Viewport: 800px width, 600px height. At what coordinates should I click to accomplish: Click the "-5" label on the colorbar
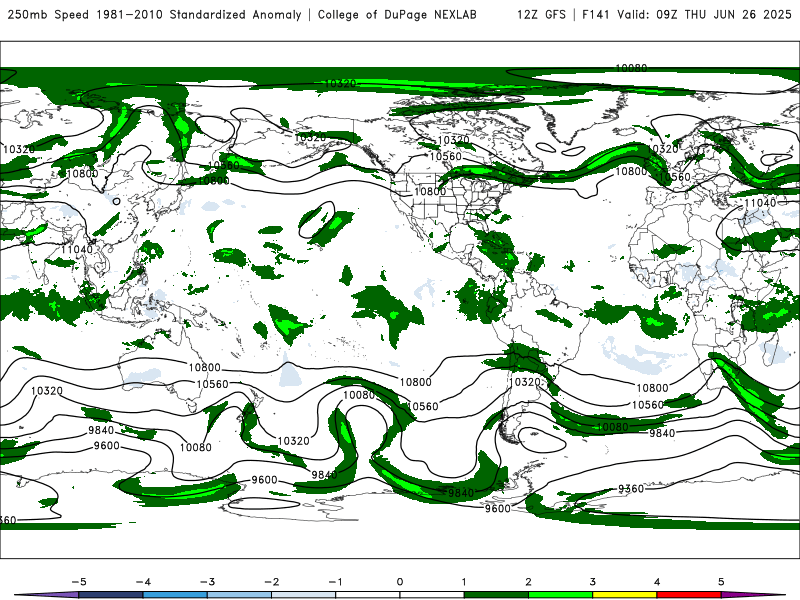[79, 582]
